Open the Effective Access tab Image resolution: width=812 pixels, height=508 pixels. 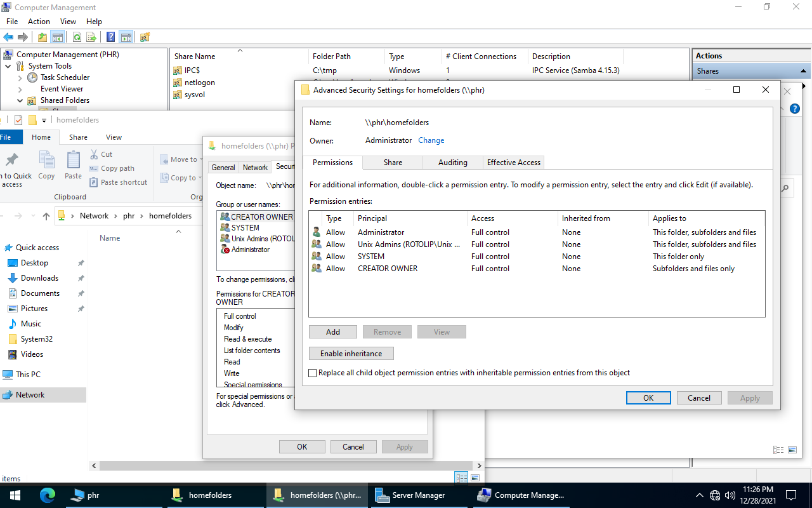pyautogui.click(x=513, y=163)
